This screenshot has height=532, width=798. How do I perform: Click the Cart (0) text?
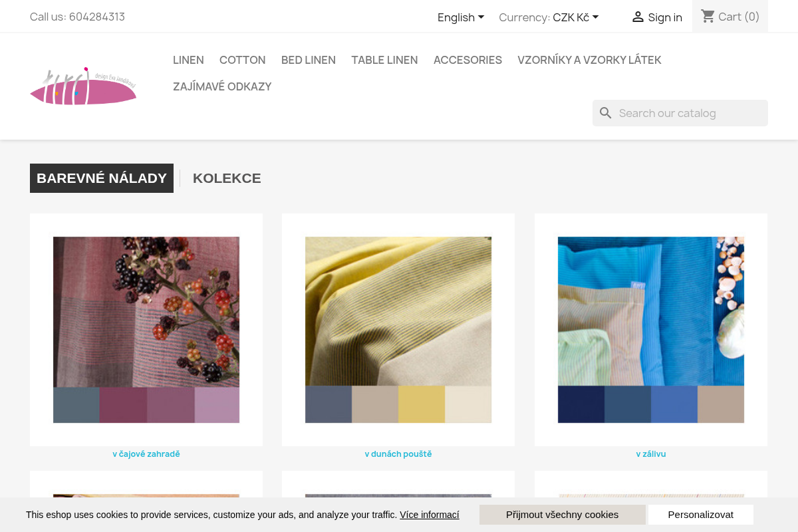point(739,17)
